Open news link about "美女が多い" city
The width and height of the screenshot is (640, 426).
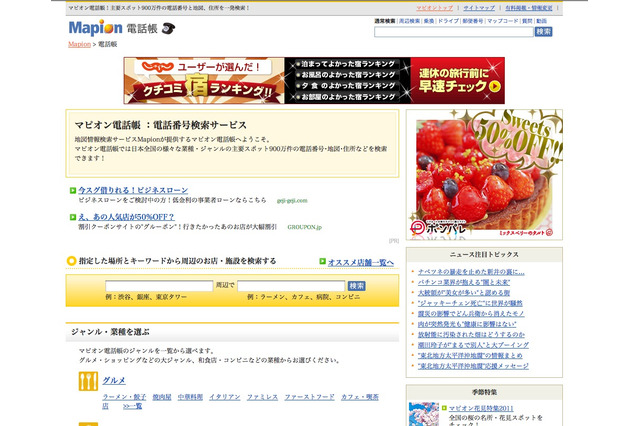464,293
